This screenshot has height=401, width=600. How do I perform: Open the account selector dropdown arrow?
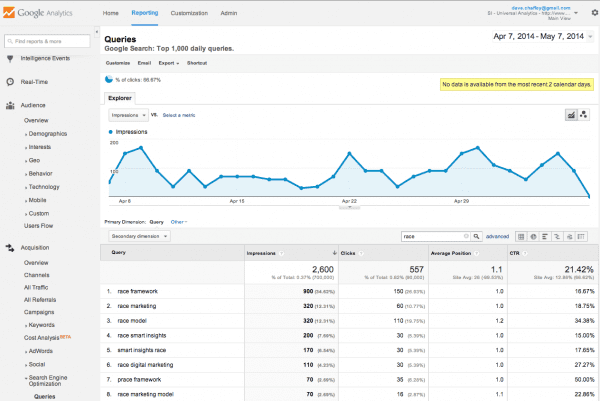(576, 13)
